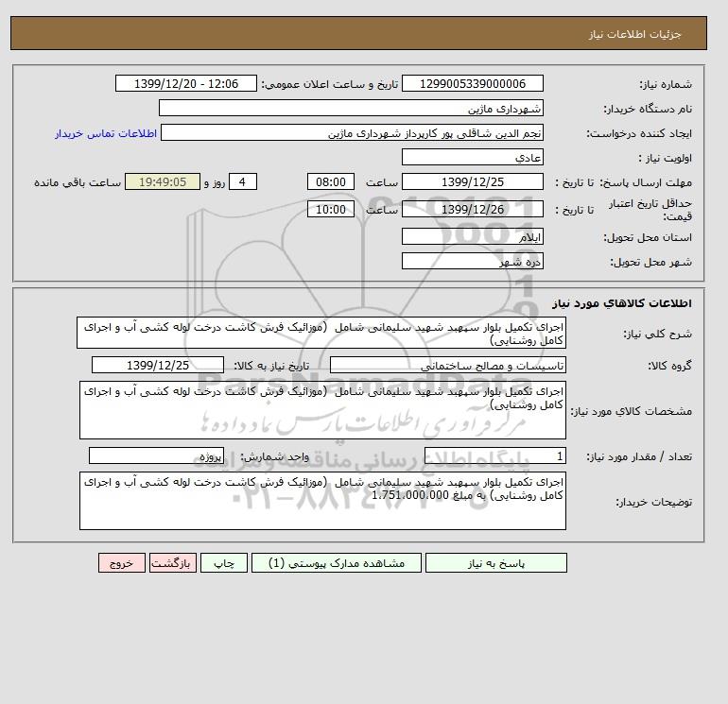Click the توضیحات خریدار text area
Screen dimensions: 728x704
point(322,501)
